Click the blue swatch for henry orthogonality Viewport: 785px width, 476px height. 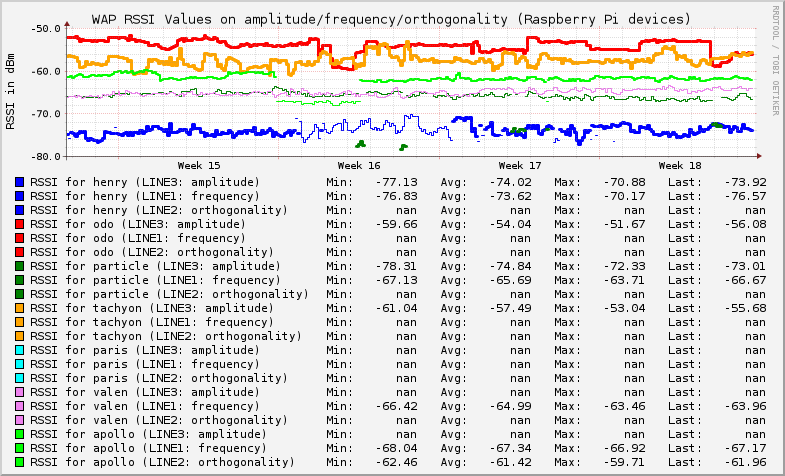(20, 210)
